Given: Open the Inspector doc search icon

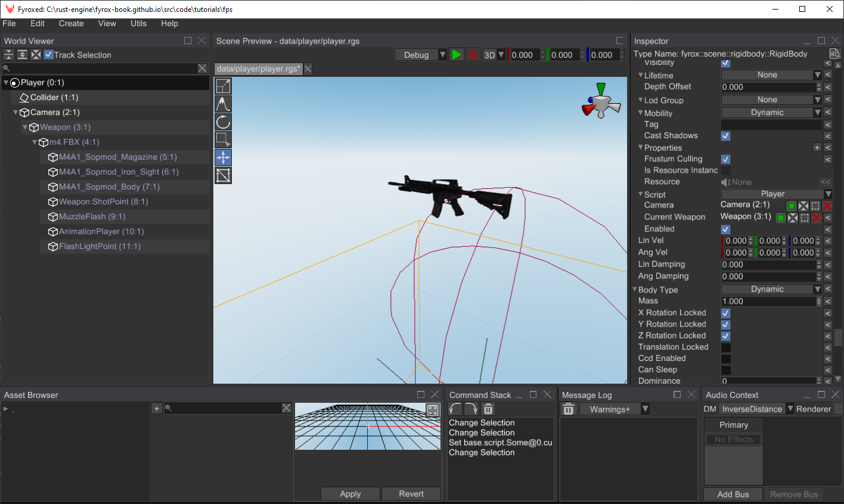Looking at the screenshot, I should [x=834, y=54].
